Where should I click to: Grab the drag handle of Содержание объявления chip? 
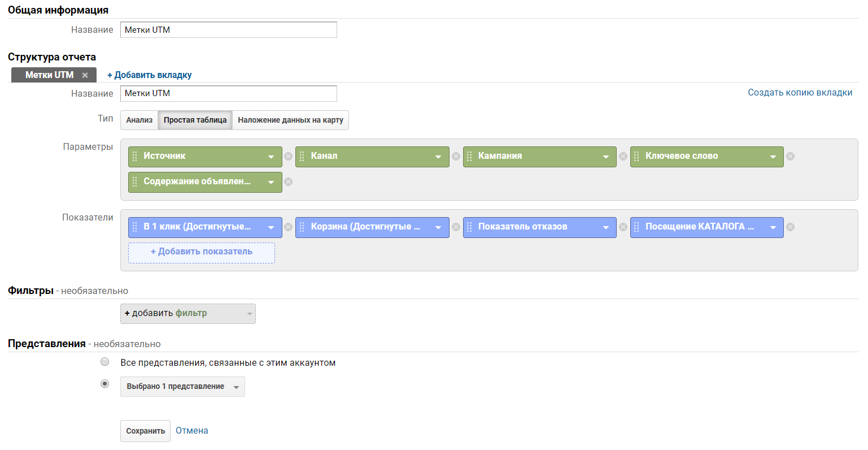point(134,182)
